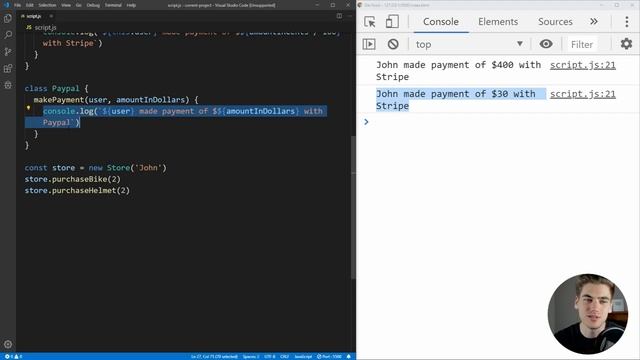This screenshot has width=640, height=360.
Task: Toggle the live expression eye icon
Action: 546,44
